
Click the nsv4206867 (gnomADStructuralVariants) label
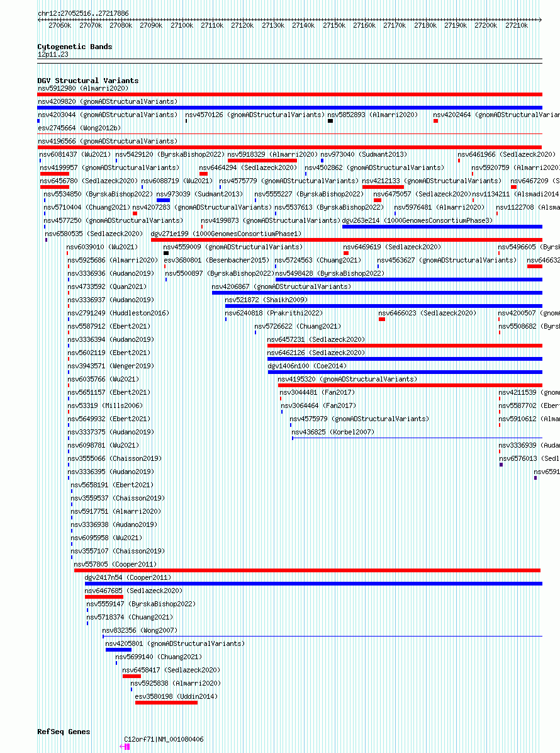click(281, 286)
